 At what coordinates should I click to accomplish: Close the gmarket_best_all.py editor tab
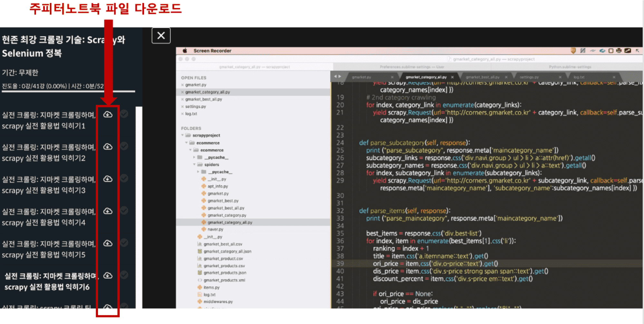pos(506,77)
